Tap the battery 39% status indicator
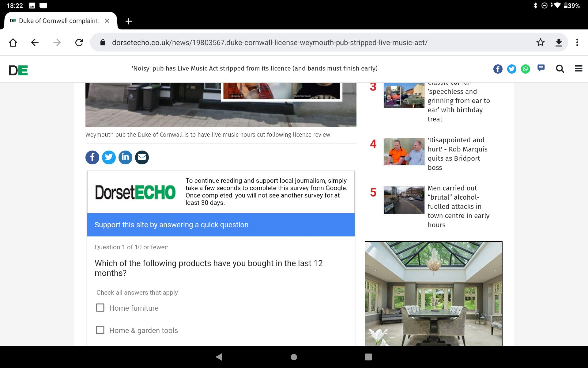 click(571, 6)
